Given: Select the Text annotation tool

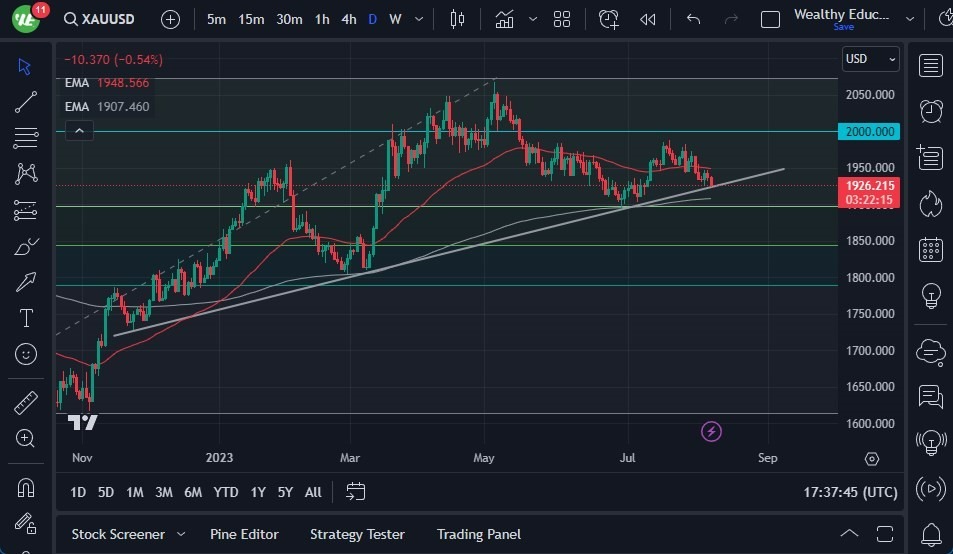Looking at the screenshot, I should point(26,318).
